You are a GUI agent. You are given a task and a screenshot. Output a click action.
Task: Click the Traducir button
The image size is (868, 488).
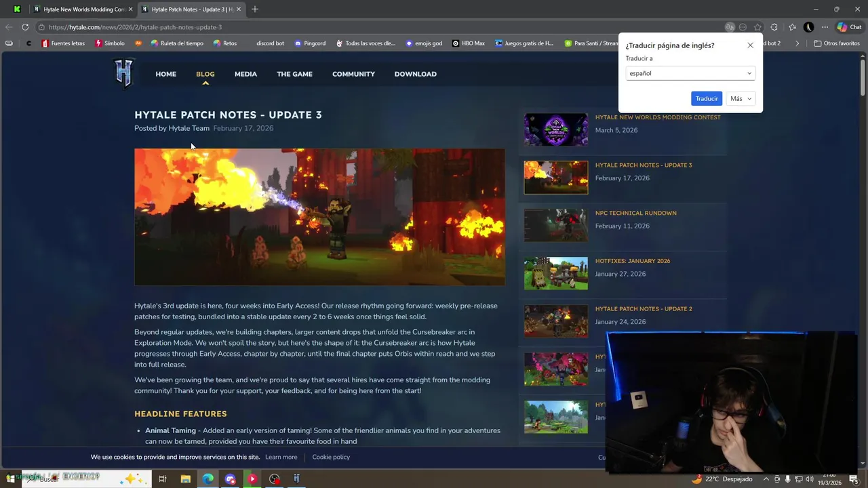(x=707, y=99)
